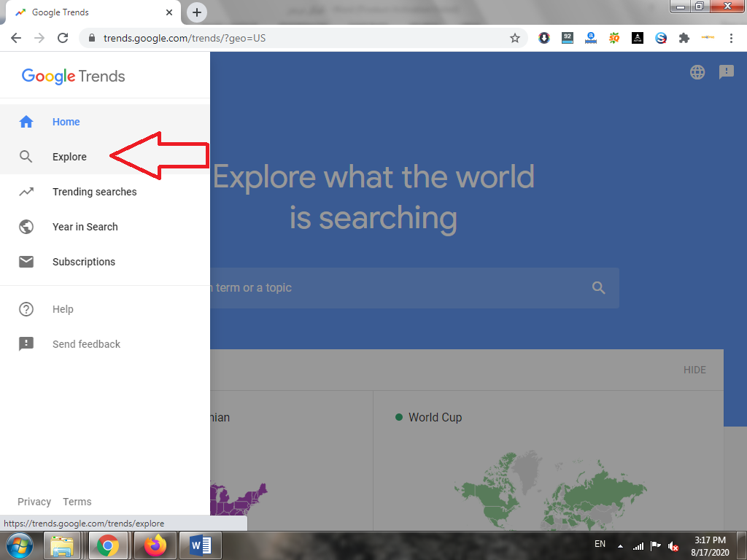Viewport: 747px width, 560px height.
Task: Click HIDE on the trends card
Action: [x=694, y=370]
